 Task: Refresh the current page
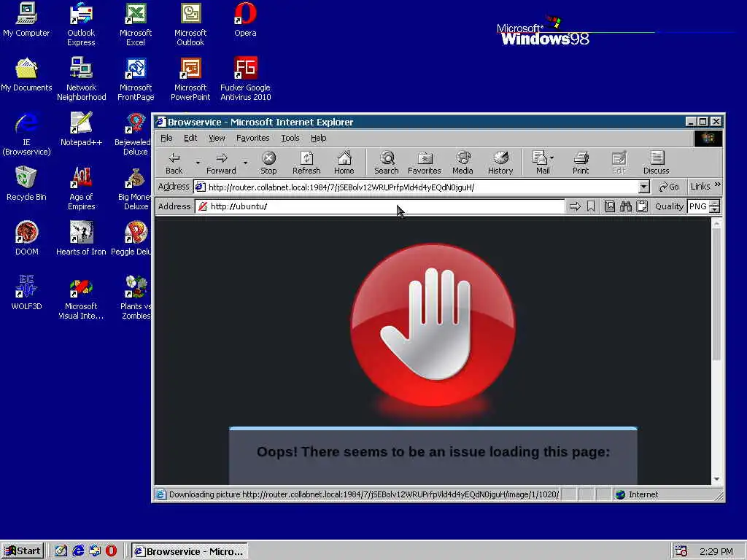(306, 163)
